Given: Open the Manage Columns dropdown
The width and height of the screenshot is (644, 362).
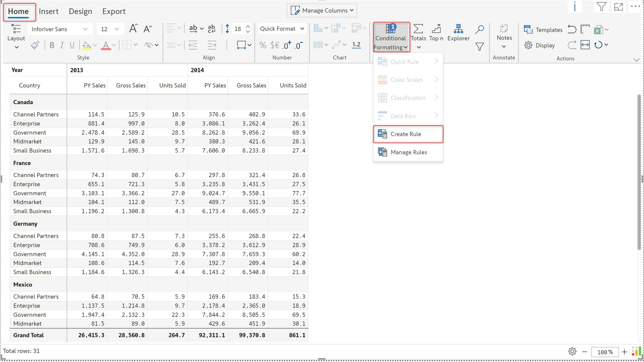Looking at the screenshot, I should tap(322, 11).
